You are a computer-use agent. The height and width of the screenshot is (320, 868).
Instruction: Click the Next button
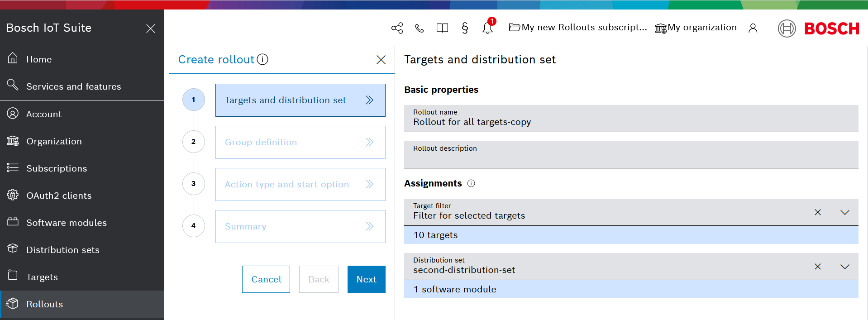click(x=366, y=279)
